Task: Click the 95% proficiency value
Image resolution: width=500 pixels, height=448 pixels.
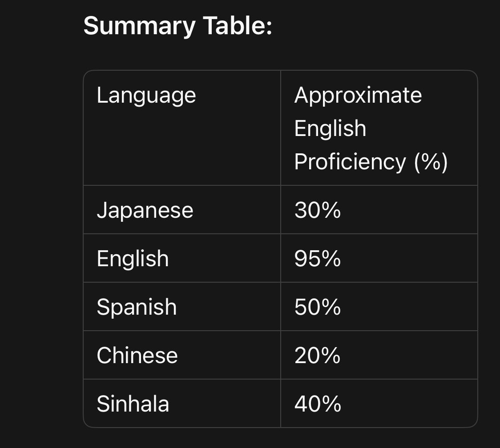Action: pos(318,259)
